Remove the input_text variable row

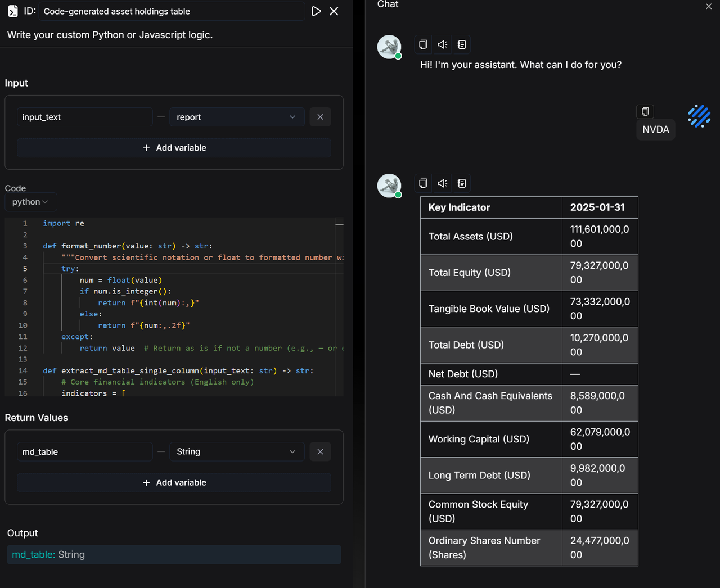[320, 117]
